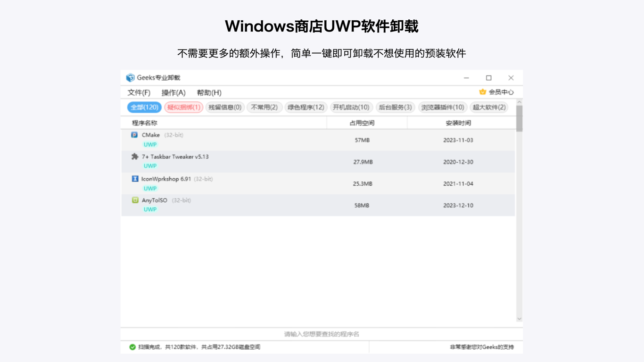Image resolution: width=644 pixels, height=362 pixels.
Task: Click the UWP badge under CMake
Action: click(150, 145)
